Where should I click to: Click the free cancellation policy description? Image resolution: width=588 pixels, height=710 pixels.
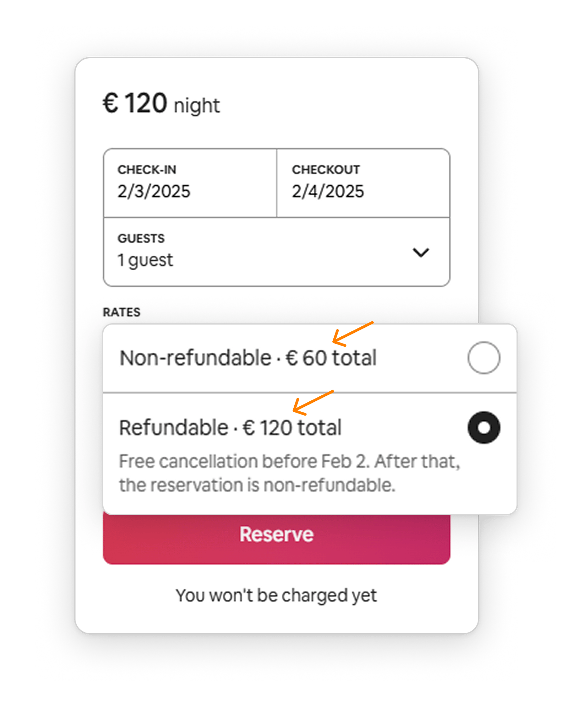[289, 473]
